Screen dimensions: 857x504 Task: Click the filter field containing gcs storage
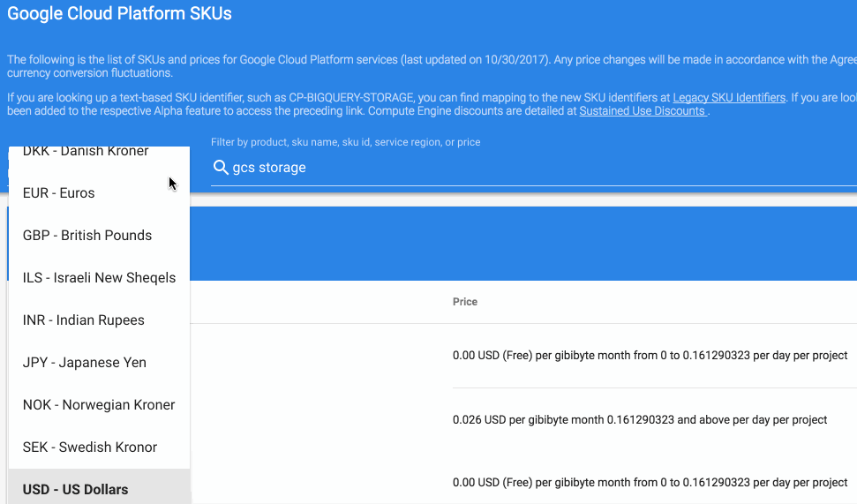click(x=533, y=168)
